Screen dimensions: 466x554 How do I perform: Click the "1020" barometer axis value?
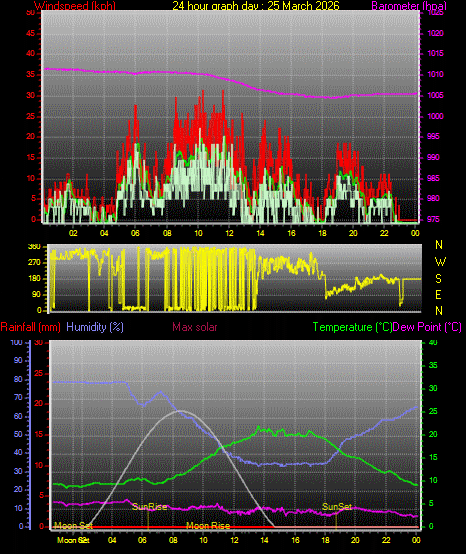[x=435, y=34]
